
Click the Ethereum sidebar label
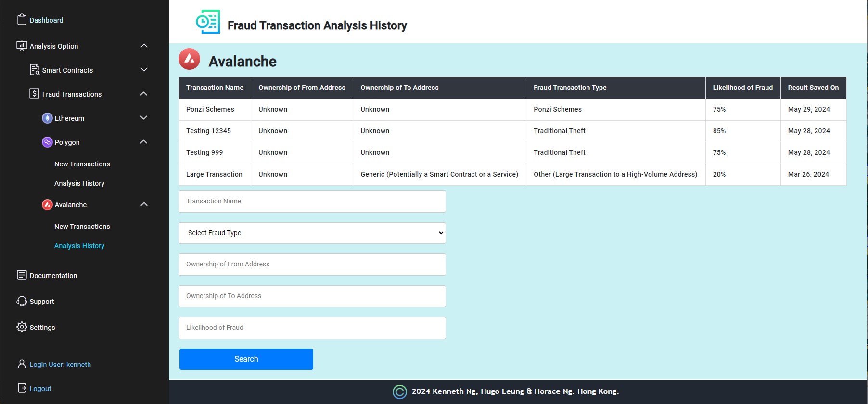pos(69,118)
